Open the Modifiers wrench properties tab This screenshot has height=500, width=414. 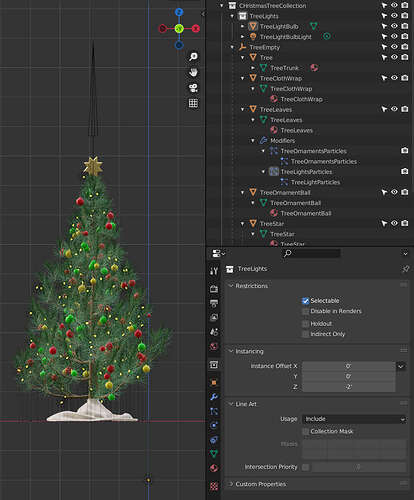click(214, 397)
